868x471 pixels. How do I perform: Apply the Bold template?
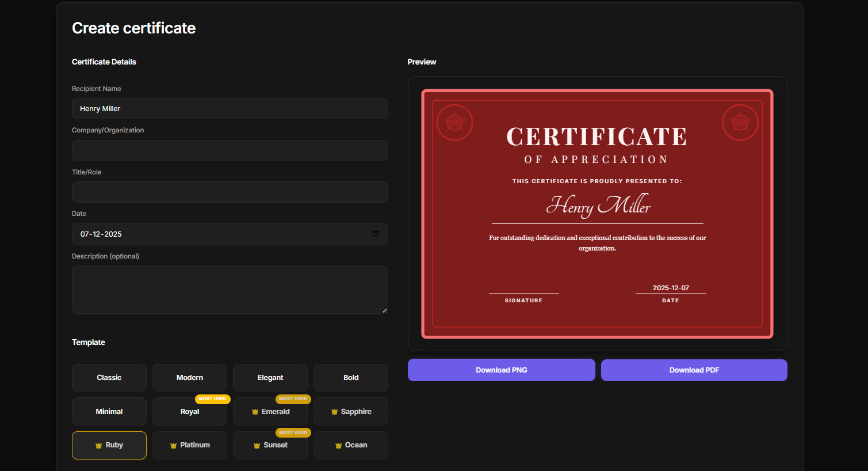click(350, 377)
